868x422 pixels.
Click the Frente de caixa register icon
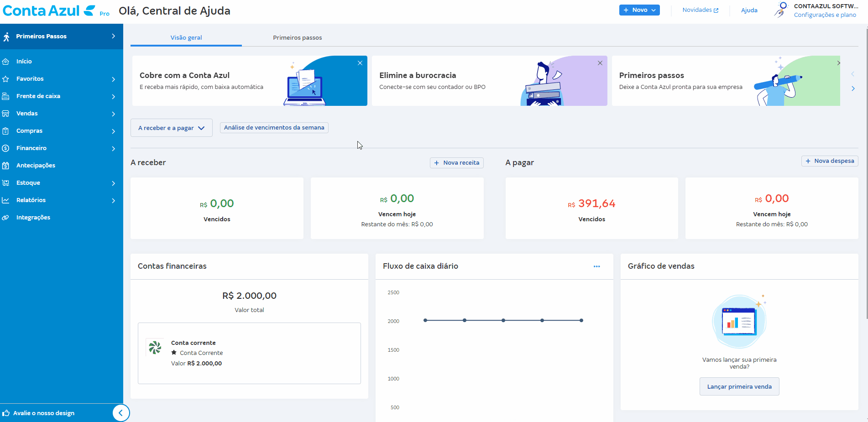(x=6, y=96)
